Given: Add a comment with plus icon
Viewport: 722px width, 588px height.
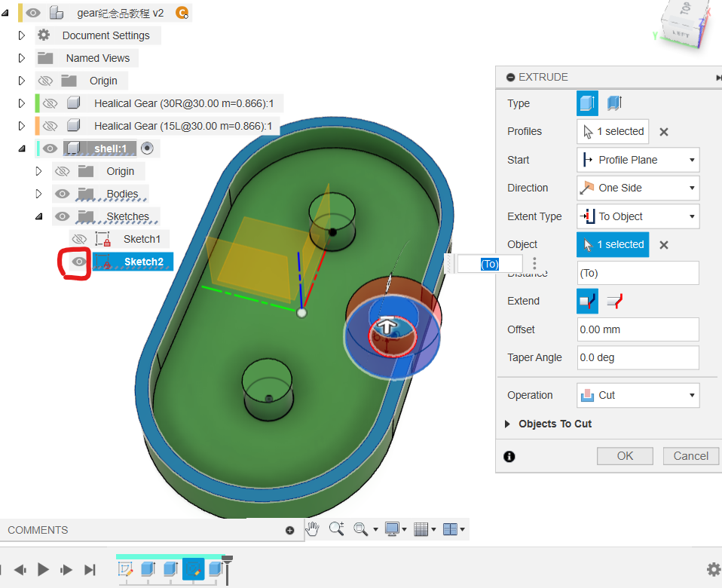Looking at the screenshot, I should [x=290, y=530].
